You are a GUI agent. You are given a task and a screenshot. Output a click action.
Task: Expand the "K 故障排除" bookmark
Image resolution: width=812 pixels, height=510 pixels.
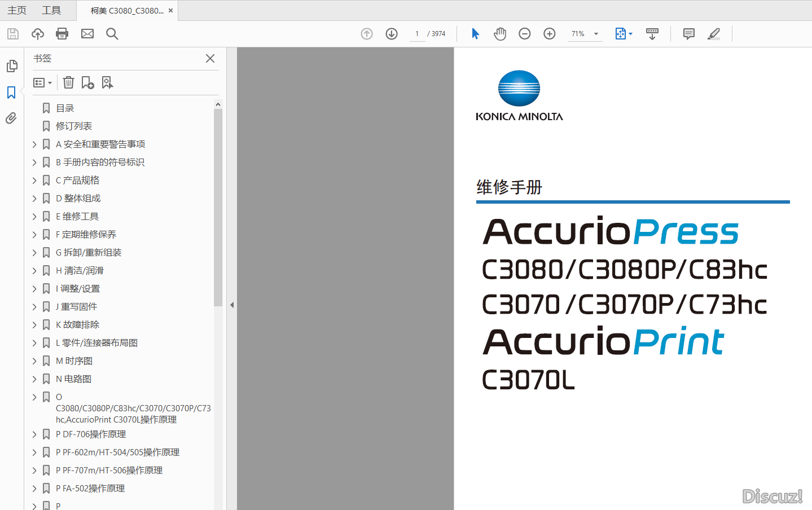coord(34,325)
